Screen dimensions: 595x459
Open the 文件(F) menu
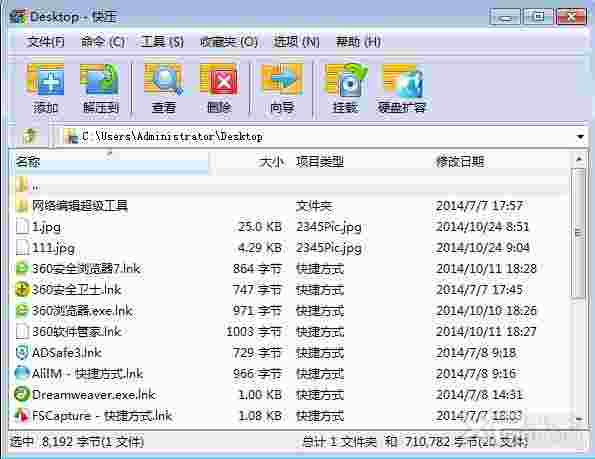pyautogui.click(x=45, y=42)
